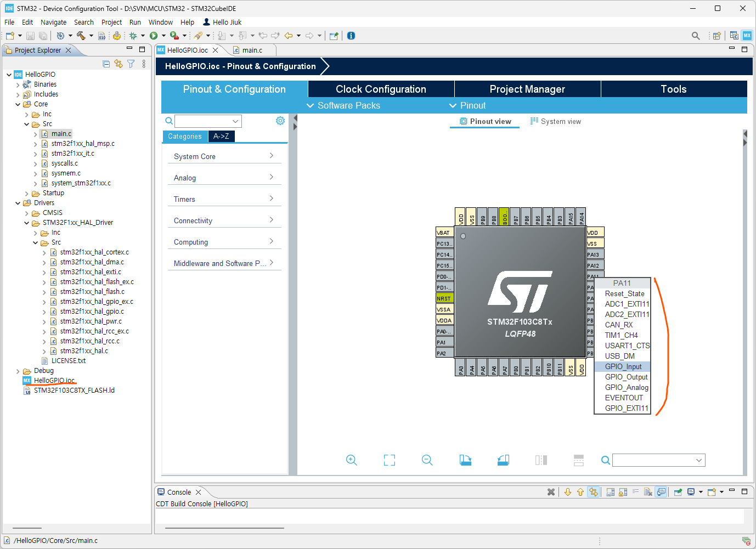This screenshot has height=549, width=756.
Task: Click the Project Explorer filter funnel icon
Action: pos(131,64)
